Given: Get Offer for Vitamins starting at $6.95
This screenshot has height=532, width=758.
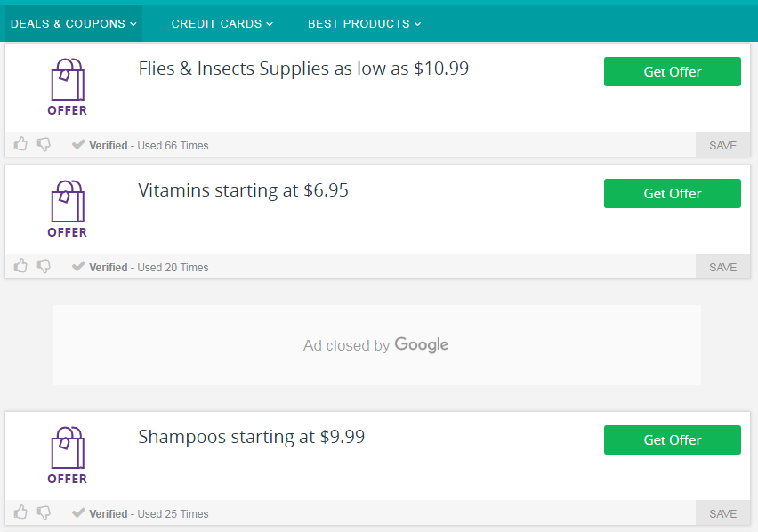Looking at the screenshot, I should pyautogui.click(x=672, y=193).
